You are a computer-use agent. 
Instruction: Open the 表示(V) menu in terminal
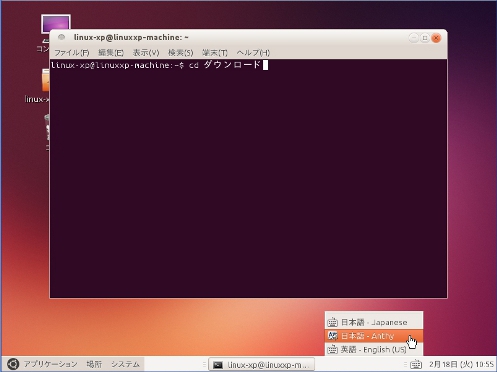tap(146, 53)
